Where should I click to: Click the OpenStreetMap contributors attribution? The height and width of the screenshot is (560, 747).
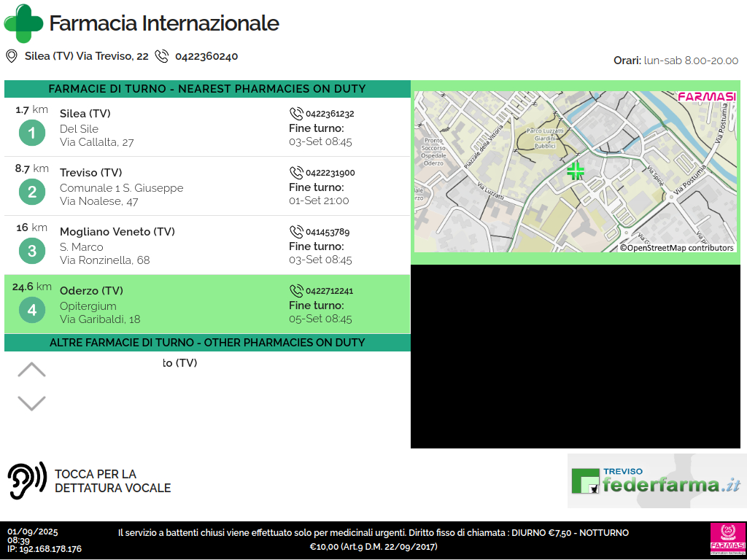point(677,248)
